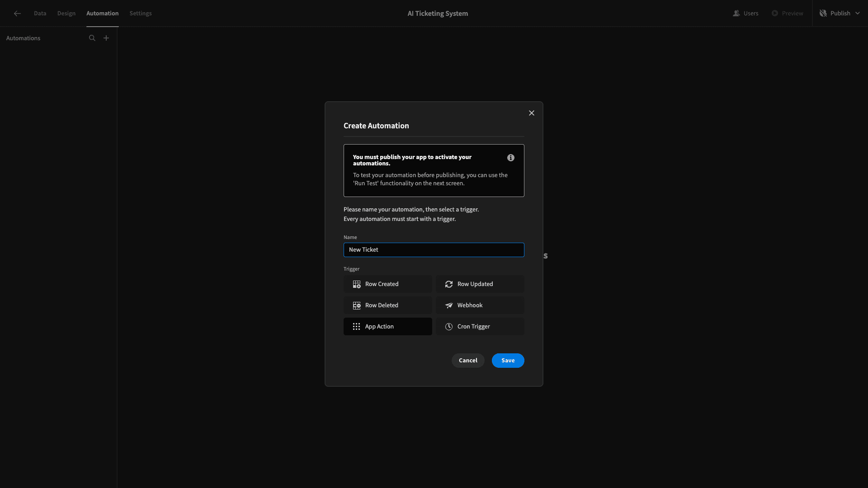The image size is (868, 488).
Task: Click the AI Ticketing System title
Action: 438,14
